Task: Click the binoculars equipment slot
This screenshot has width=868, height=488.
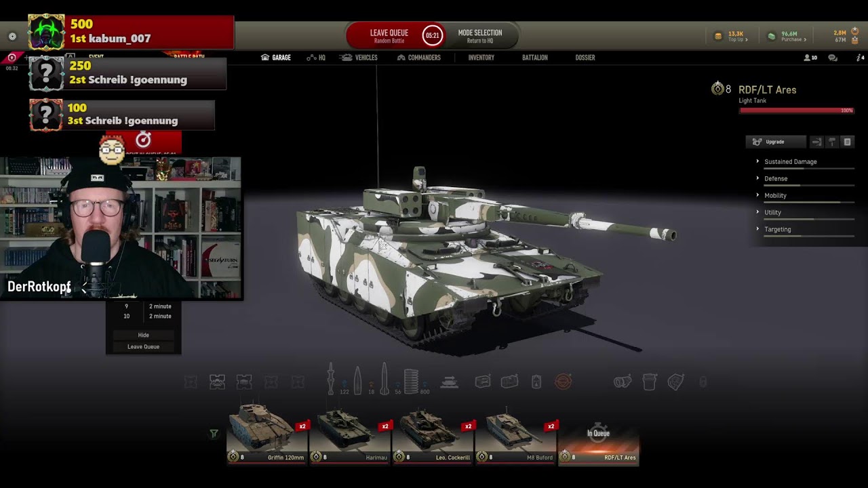Action: (622, 382)
